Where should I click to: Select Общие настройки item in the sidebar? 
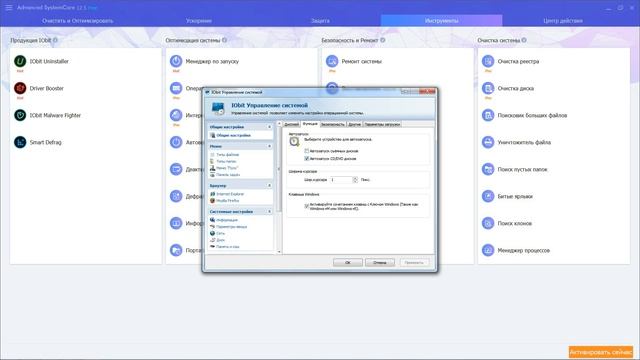[230, 135]
